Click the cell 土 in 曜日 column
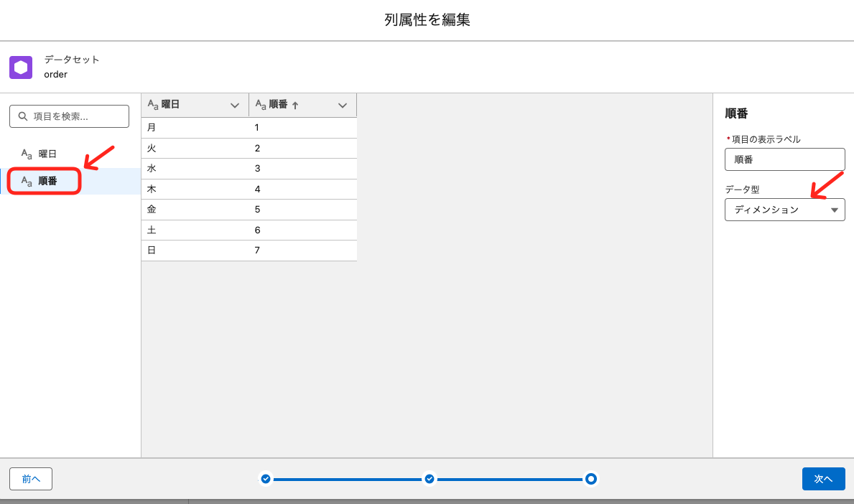 point(195,230)
